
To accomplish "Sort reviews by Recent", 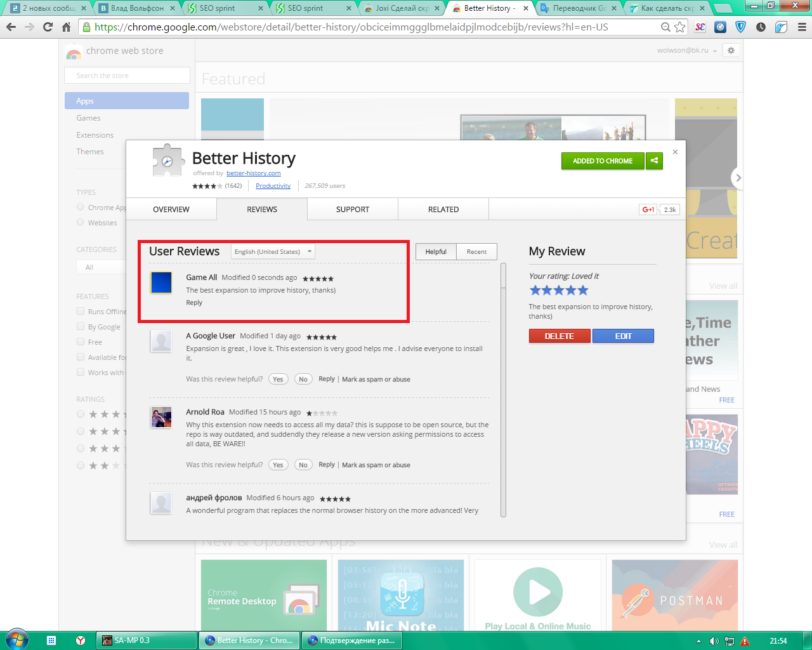I will point(476,251).
